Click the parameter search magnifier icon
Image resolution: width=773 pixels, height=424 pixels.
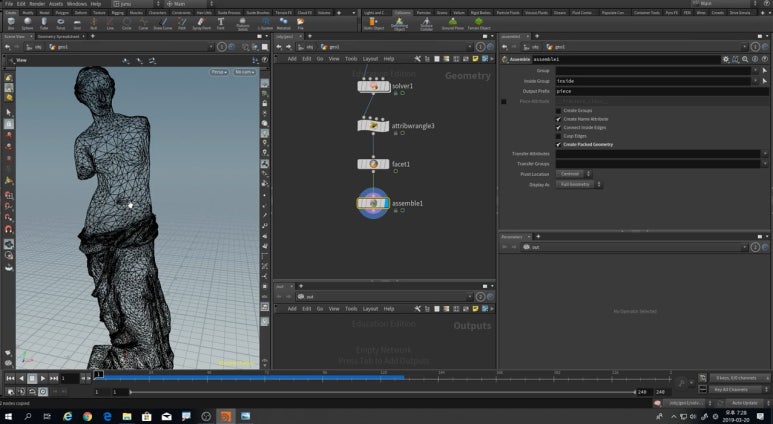point(745,59)
